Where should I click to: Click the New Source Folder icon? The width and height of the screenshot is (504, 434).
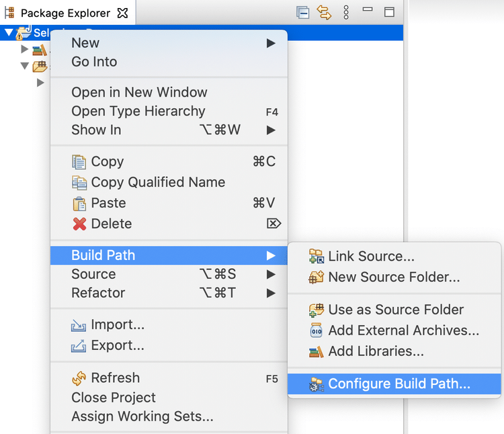tap(316, 277)
